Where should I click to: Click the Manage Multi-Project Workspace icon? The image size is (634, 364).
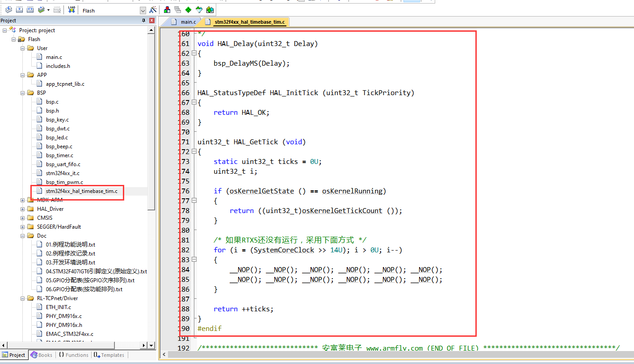tap(178, 10)
